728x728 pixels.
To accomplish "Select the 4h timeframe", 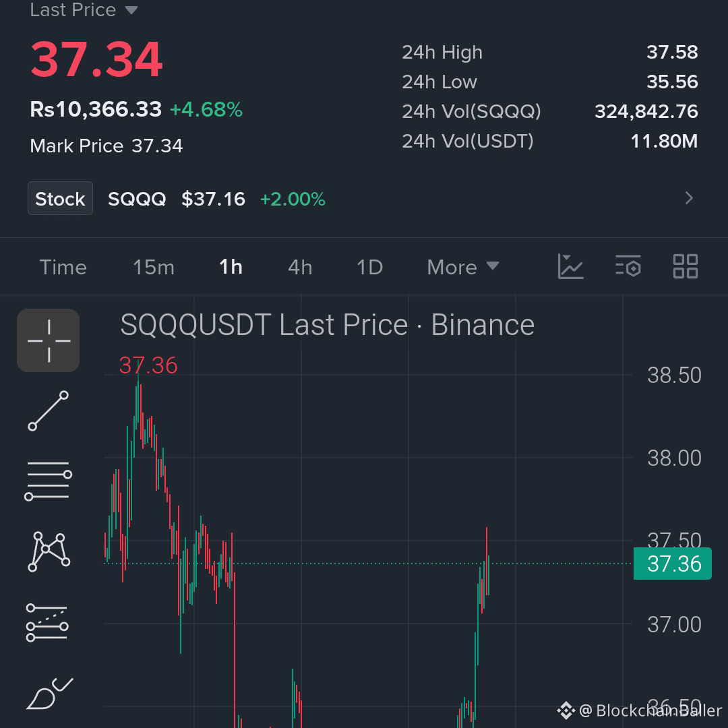I will pos(300,267).
